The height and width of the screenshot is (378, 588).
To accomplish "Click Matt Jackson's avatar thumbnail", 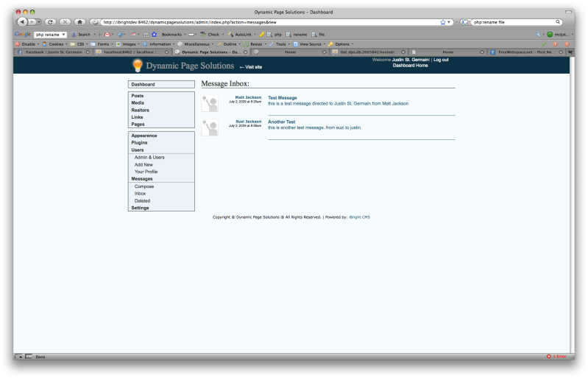I will (x=210, y=104).
